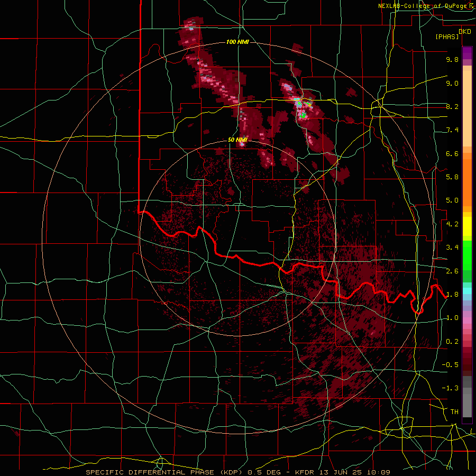Click the [PHAS] unit label
476x476 pixels.
coord(447,36)
